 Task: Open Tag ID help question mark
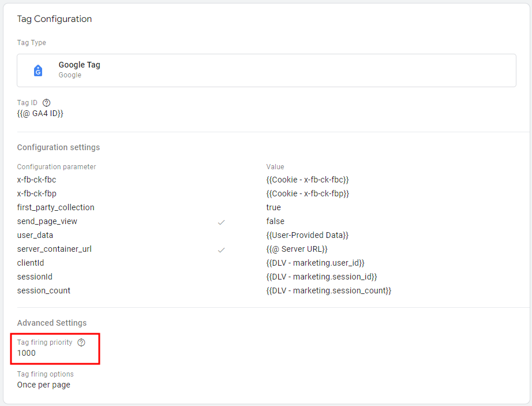[x=47, y=103]
